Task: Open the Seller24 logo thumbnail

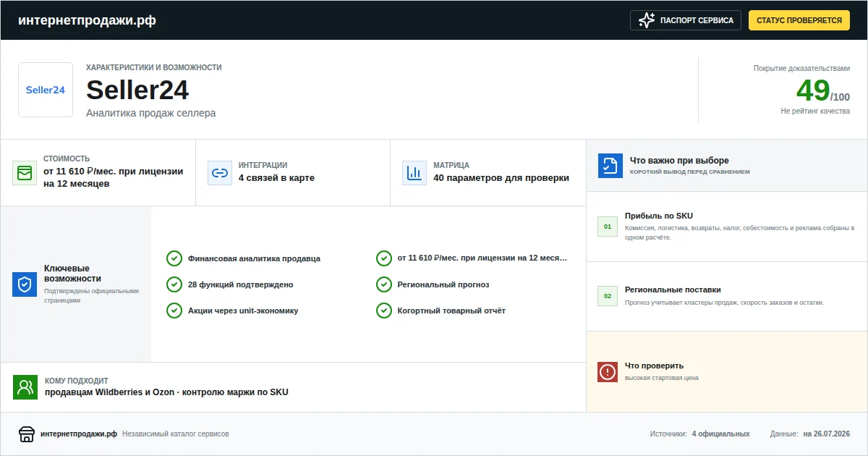Action: point(46,90)
